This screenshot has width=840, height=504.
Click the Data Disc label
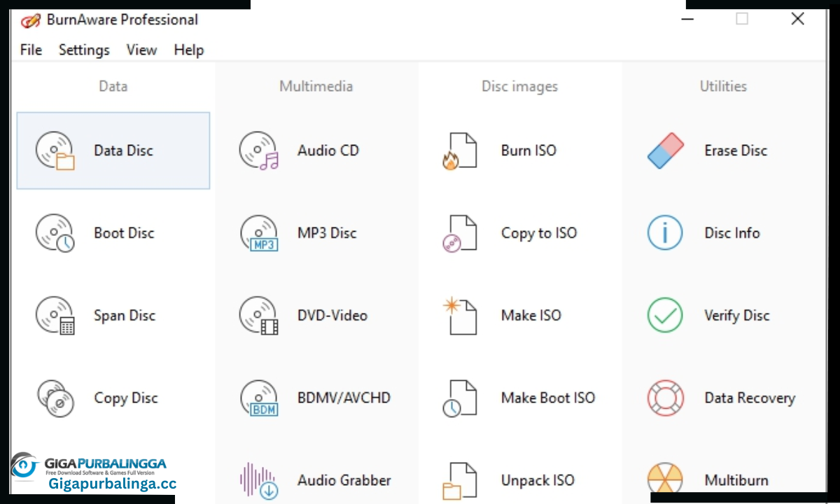[123, 150]
